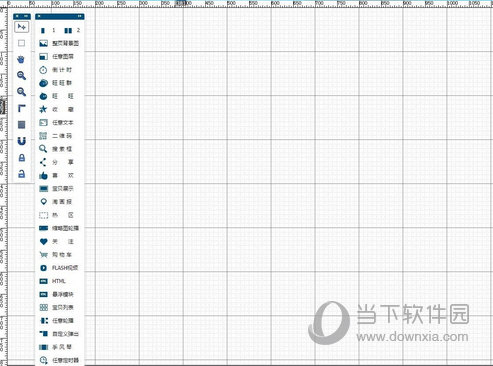Select the corner ruler guide tool

pyautogui.click(x=22, y=108)
